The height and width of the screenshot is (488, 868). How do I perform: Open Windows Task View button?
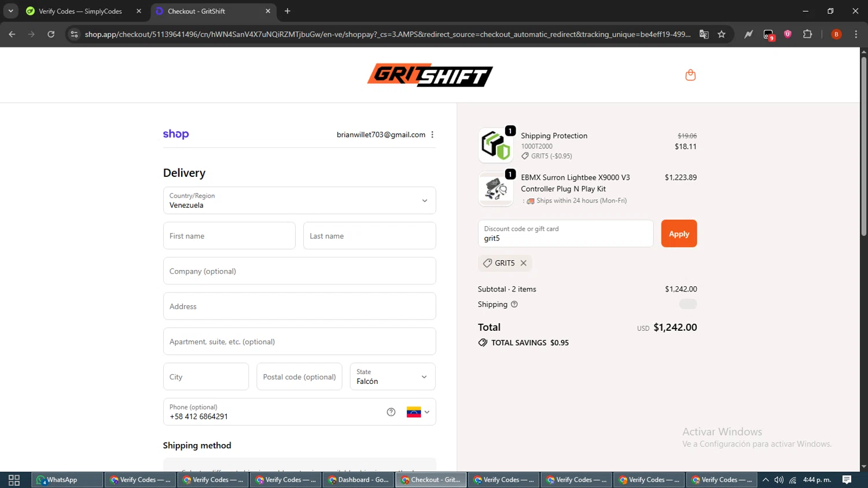[x=14, y=480]
